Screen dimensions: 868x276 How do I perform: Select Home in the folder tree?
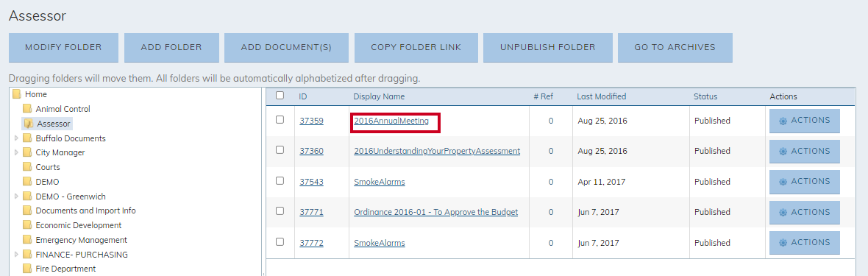[x=36, y=94]
